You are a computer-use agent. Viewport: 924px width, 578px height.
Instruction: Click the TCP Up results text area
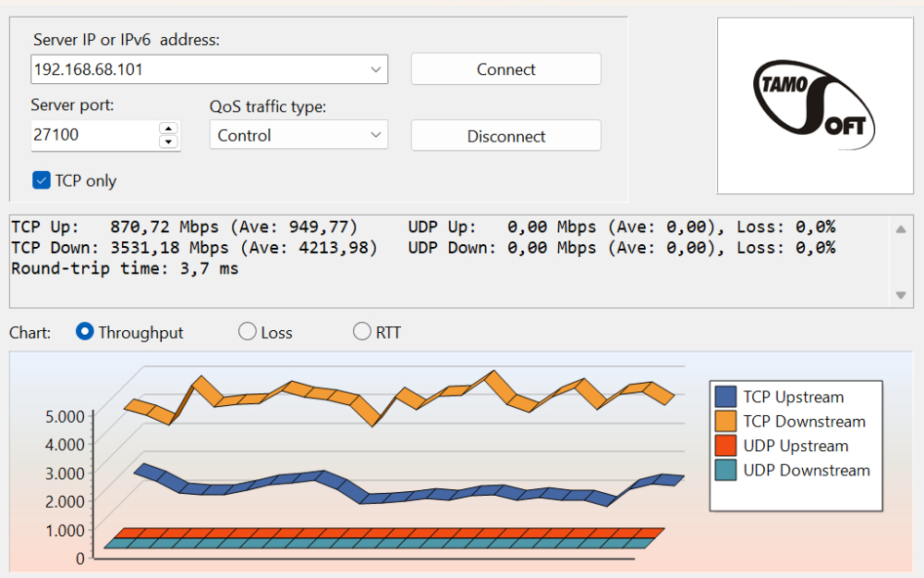[185, 228]
